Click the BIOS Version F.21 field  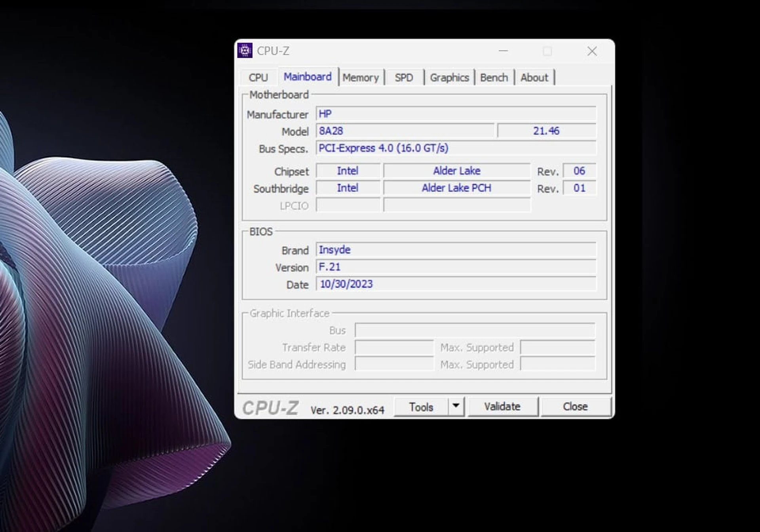click(456, 267)
